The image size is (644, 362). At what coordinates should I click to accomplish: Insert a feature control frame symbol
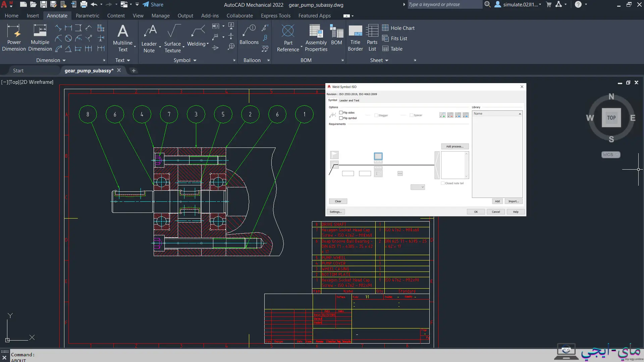click(216, 26)
